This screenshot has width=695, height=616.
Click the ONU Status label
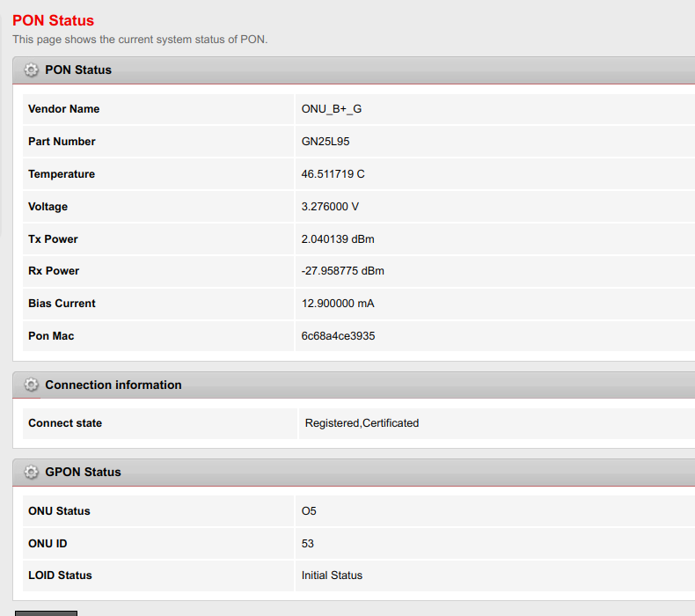(x=59, y=511)
